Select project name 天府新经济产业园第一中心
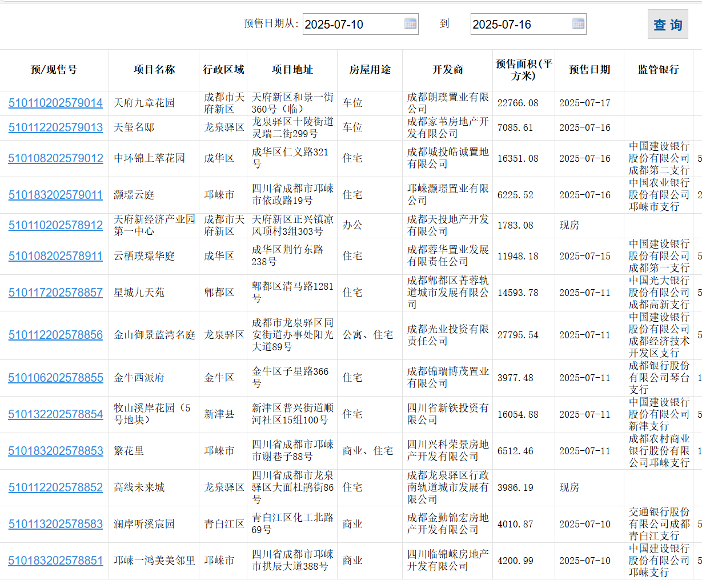This screenshot has width=702, height=588. point(154,225)
